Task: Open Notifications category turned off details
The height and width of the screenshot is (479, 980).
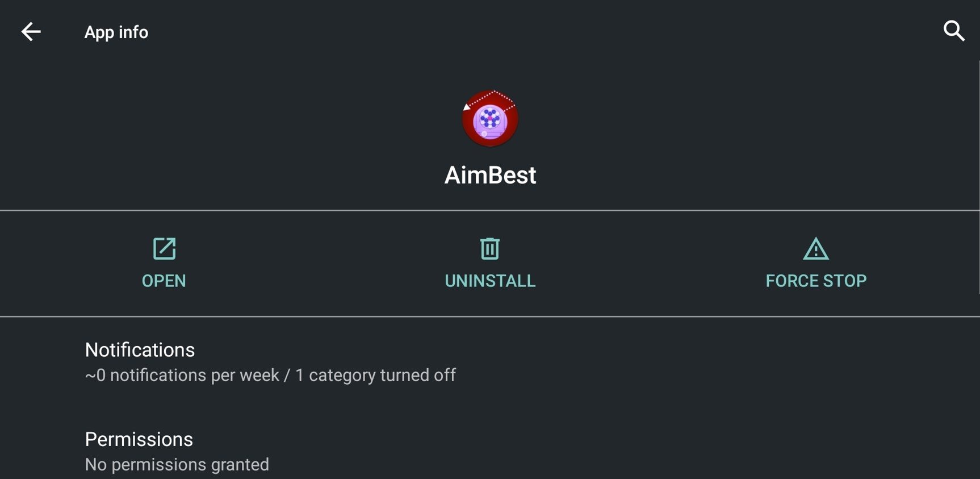Action: pos(375,375)
